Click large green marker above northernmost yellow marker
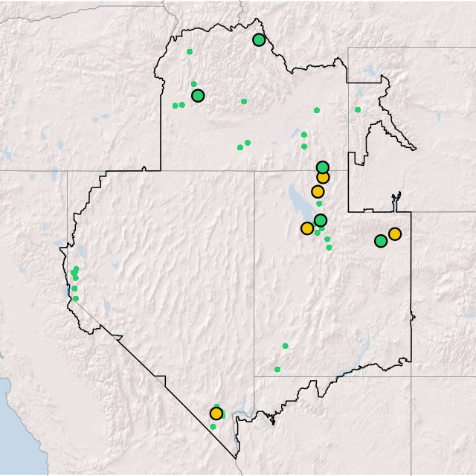The image size is (476, 476). click(323, 167)
